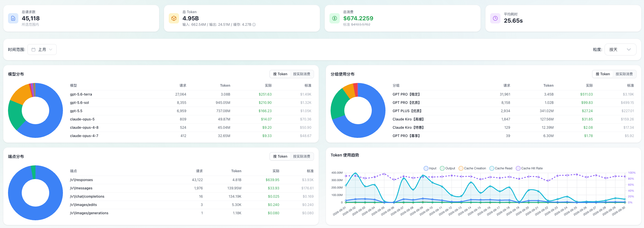Click the Claude Kiro【高缓】group name
The image size is (644, 228).
408,119
